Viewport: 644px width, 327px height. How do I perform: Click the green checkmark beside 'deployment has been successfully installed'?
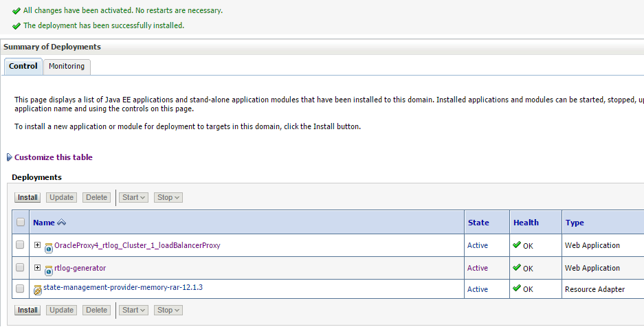[x=16, y=26]
